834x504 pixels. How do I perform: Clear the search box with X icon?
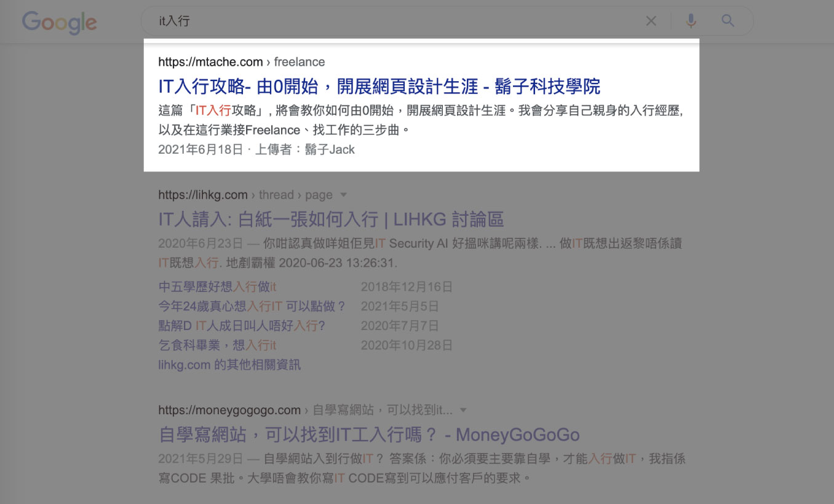[x=651, y=22]
